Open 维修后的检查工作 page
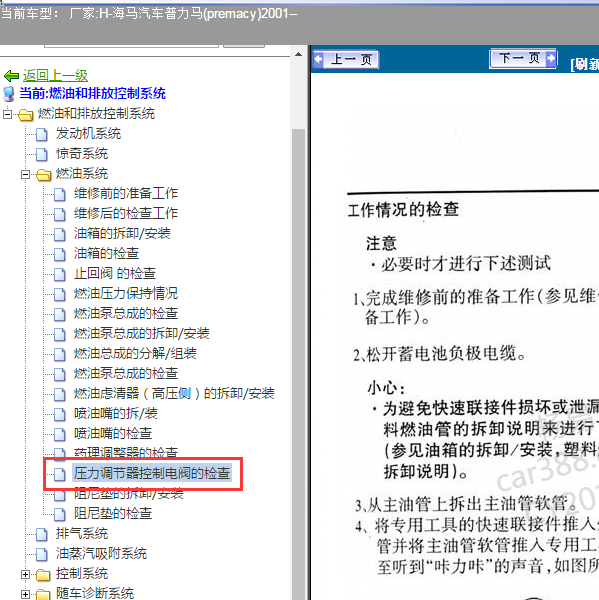The height and width of the screenshot is (600, 599). [126, 213]
